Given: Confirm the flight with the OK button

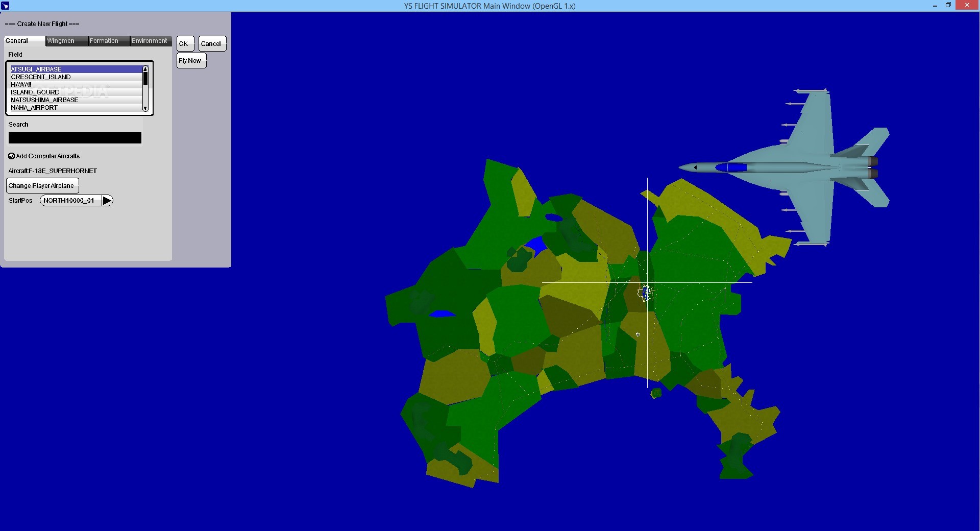Looking at the screenshot, I should (x=185, y=44).
